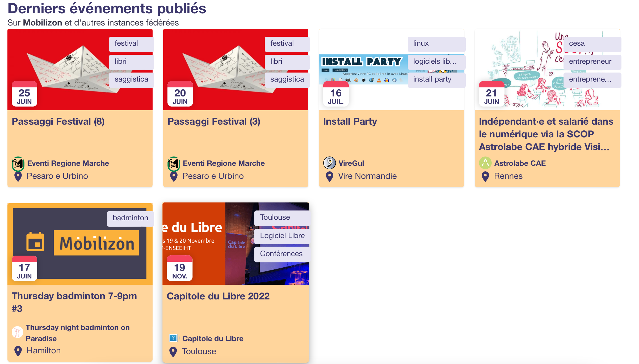Click the VireGul group avatar icon
This screenshot has height=364, width=639.
(x=329, y=163)
